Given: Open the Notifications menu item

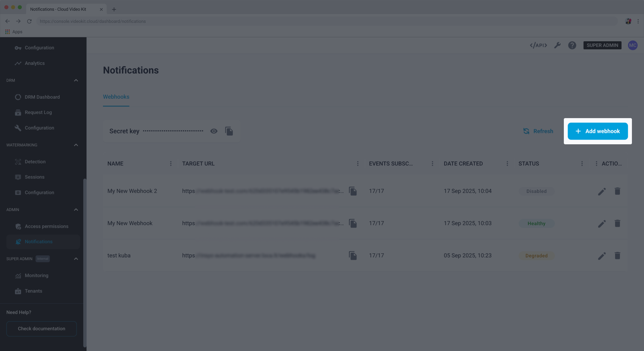Looking at the screenshot, I should click(x=38, y=241).
